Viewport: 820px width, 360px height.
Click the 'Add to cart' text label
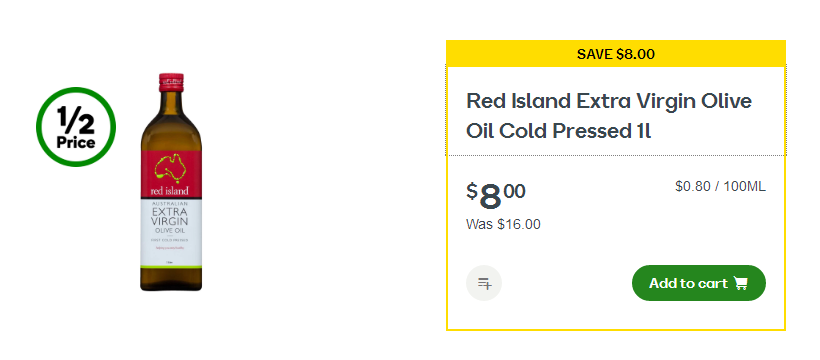point(688,283)
